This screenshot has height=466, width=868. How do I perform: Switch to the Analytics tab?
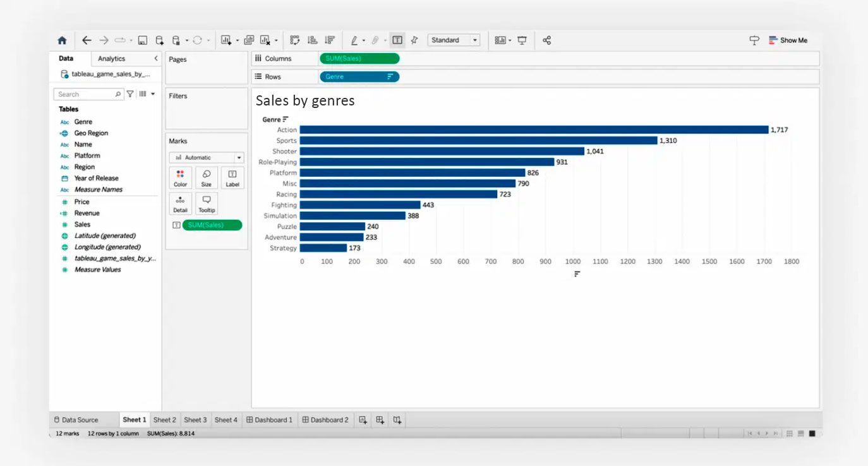click(111, 59)
